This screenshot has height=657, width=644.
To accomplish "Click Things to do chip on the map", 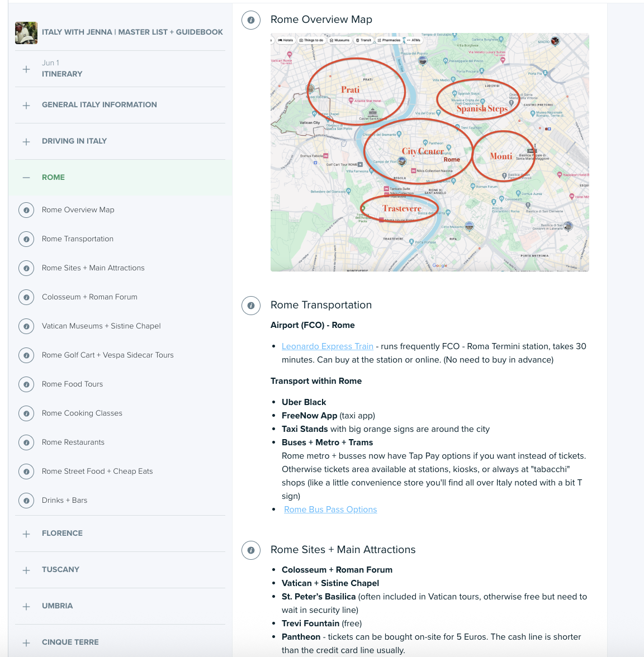I will 311,40.
